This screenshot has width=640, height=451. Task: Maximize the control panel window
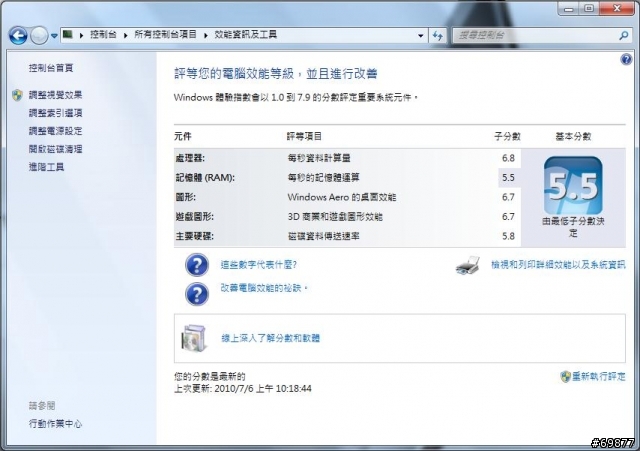click(x=589, y=8)
